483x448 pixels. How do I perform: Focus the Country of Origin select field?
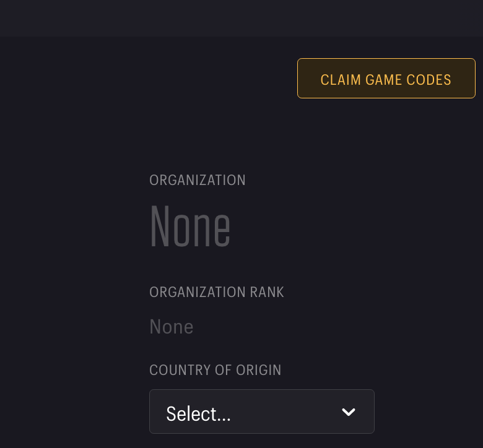click(261, 411)
